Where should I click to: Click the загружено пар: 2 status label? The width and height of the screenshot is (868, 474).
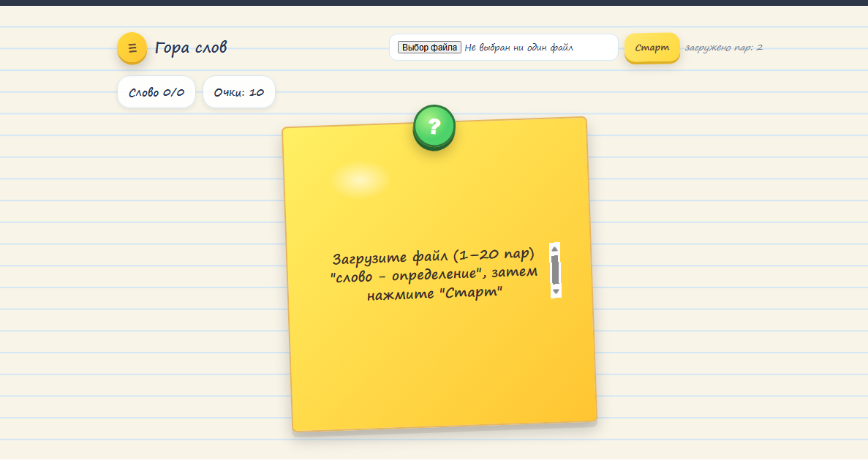click(723, 48)
